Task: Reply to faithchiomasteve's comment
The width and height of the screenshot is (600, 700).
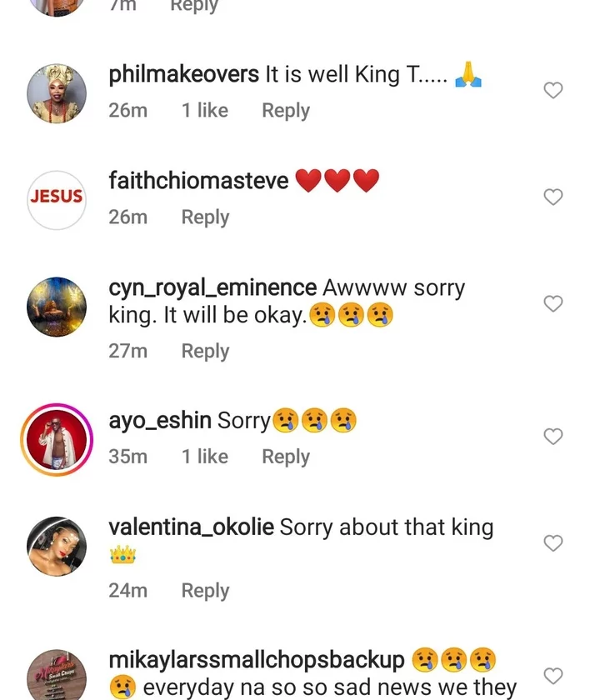Action: point(205,217)
